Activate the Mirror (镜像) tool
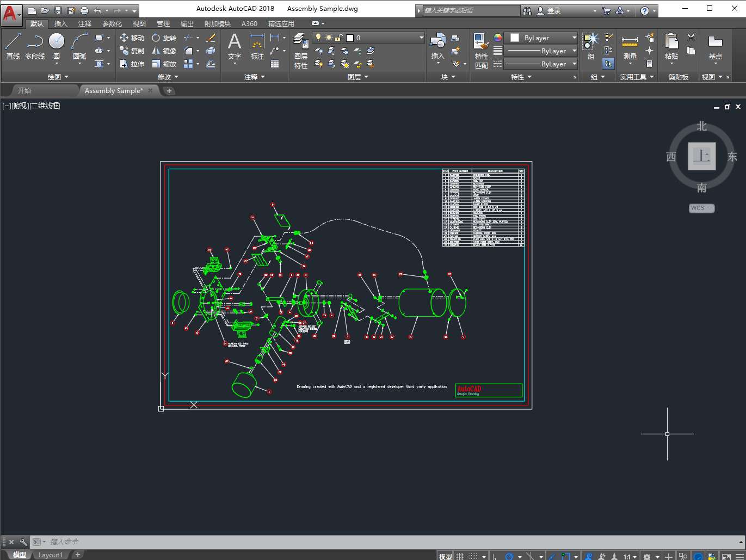Viewport: 746px width, 560px height. (164, 51)
